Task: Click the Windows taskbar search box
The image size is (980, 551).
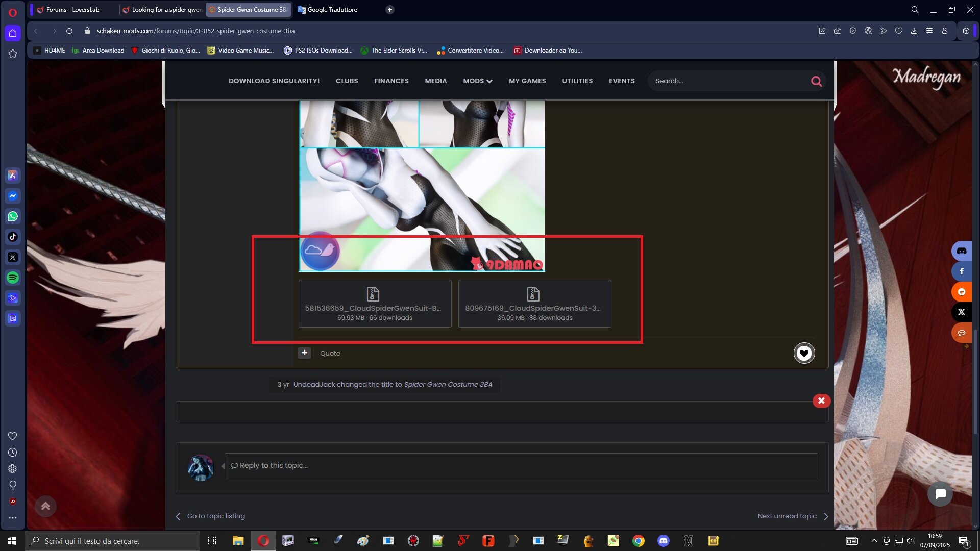Action: click(112, 541)
